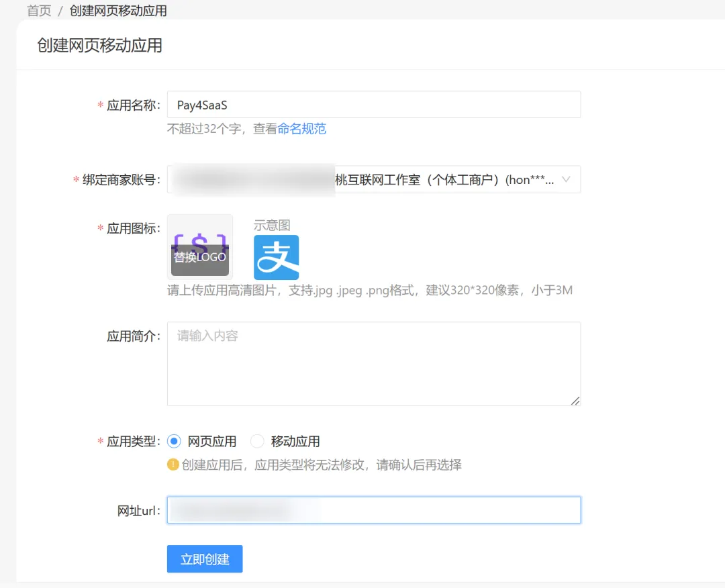Click the 应用名称 field label
Viewport: 725px width, 588px height.
point(132,105)
